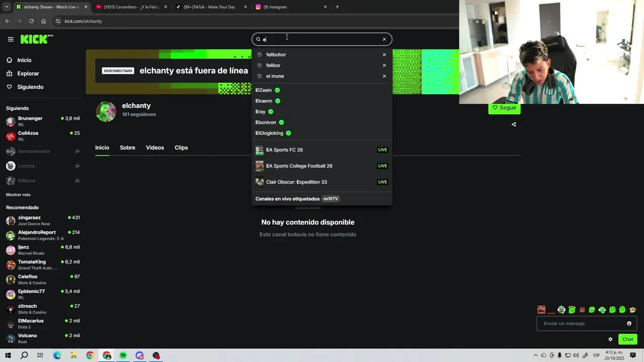Open recommended channel ijenz
Screen dimensions: 644x362
tap(43, 250)
